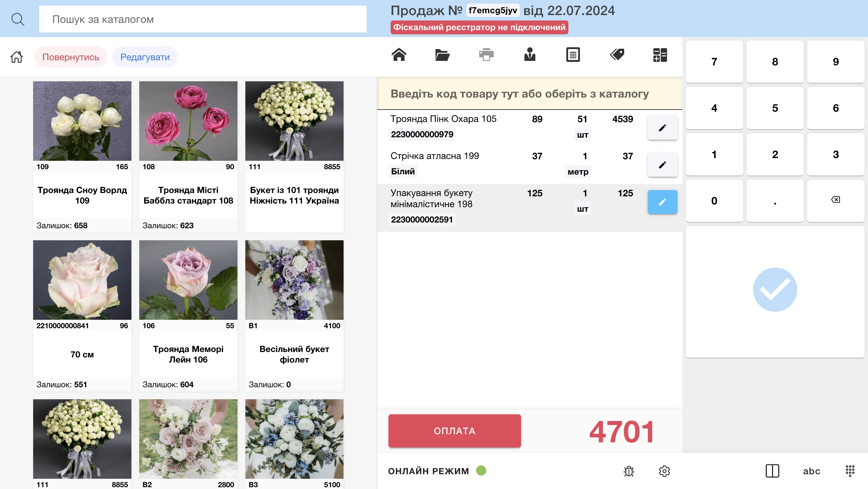
Task: Tap keypad digit 0
Action: point(714,201)
